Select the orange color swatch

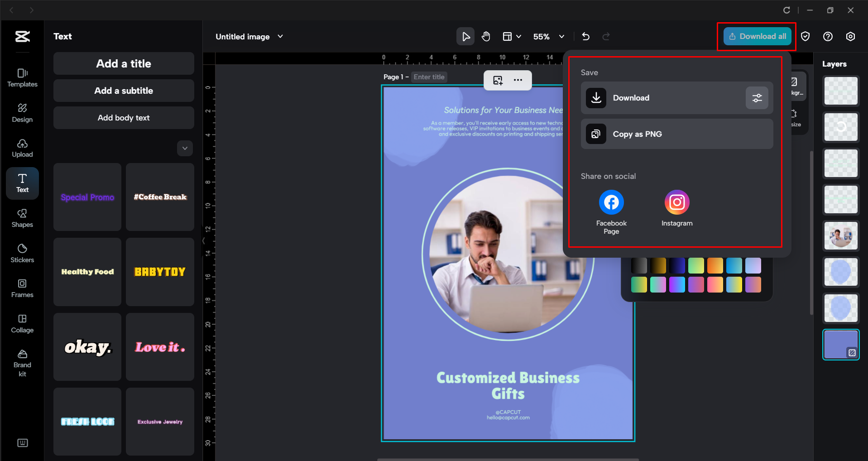tap(715, 265)
